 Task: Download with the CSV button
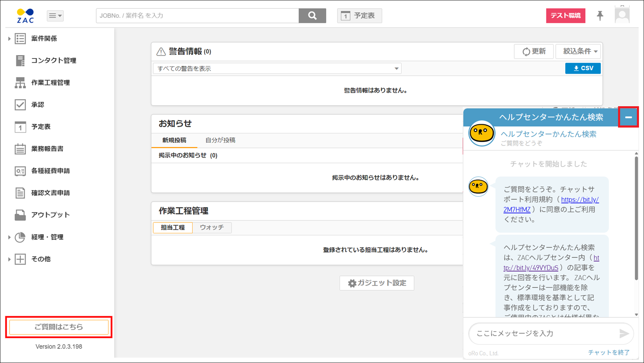click(x=583, y=68)
